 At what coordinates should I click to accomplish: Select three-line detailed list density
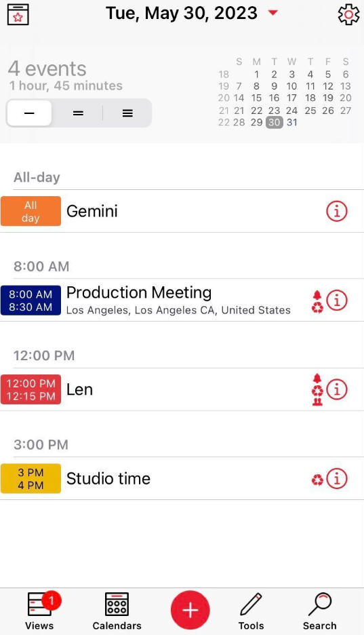pos(127,113)
